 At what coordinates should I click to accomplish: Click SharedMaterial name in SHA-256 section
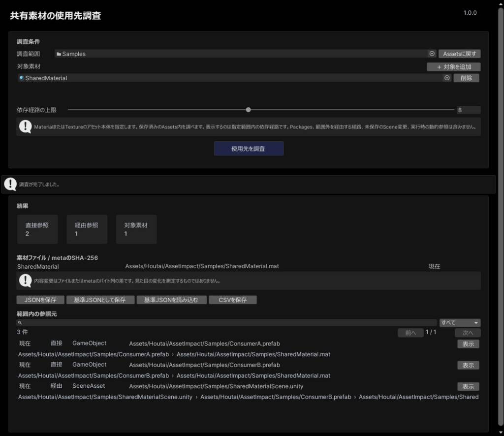coord(38,266)
